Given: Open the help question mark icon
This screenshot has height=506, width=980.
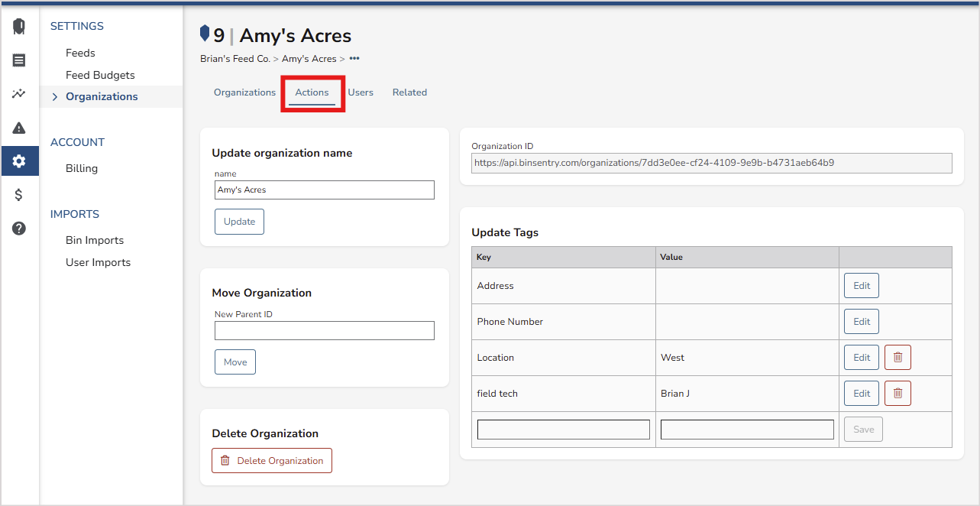Looking at the screenshot, I should pyautogui.click(x=19, y=229).
